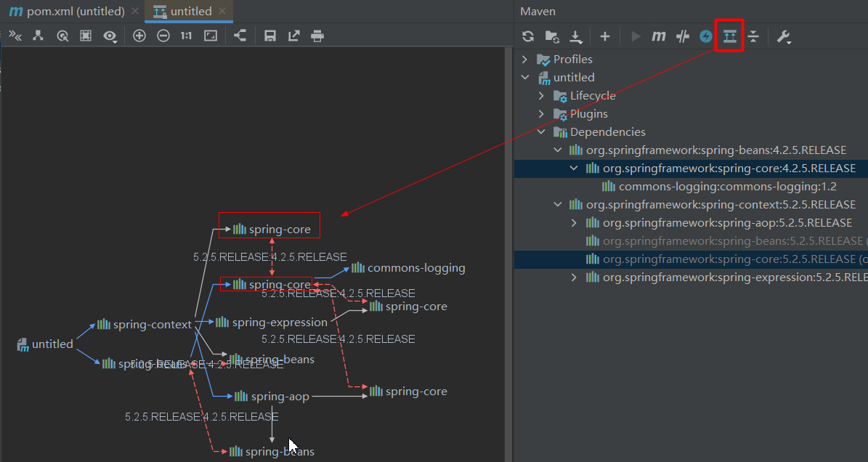Download sources and documentation
Viewport: 868px width, 462px height.
click(576, 36)
